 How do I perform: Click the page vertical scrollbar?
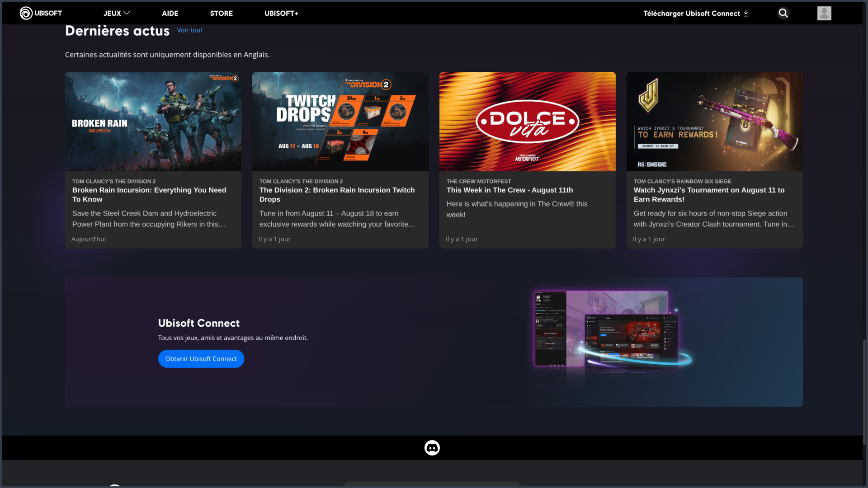click(x=865, y=391)
